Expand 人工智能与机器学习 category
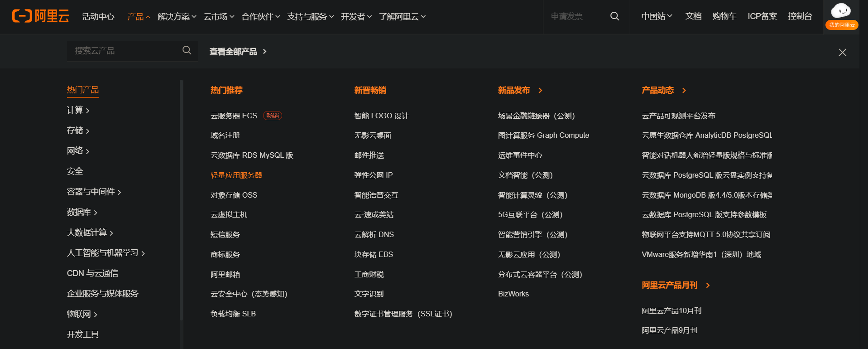Screen dimensions: 868x349 point(106,253)
